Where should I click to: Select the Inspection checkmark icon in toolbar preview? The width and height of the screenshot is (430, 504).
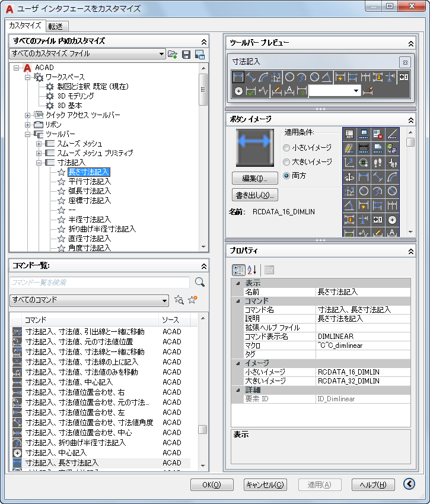[x=251, y=91]
